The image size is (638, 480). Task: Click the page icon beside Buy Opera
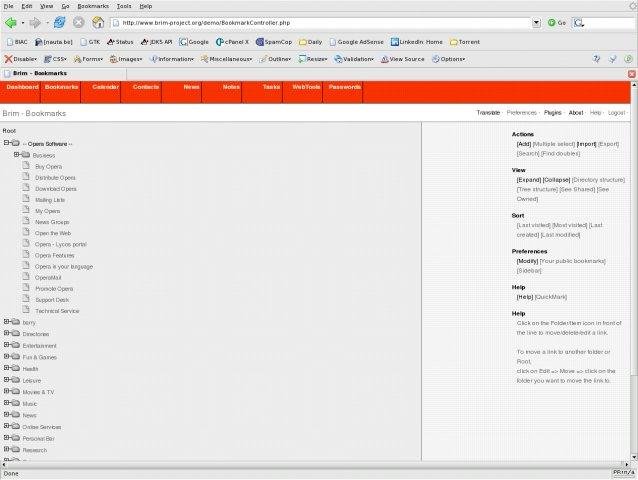click(x=27, y=166)
